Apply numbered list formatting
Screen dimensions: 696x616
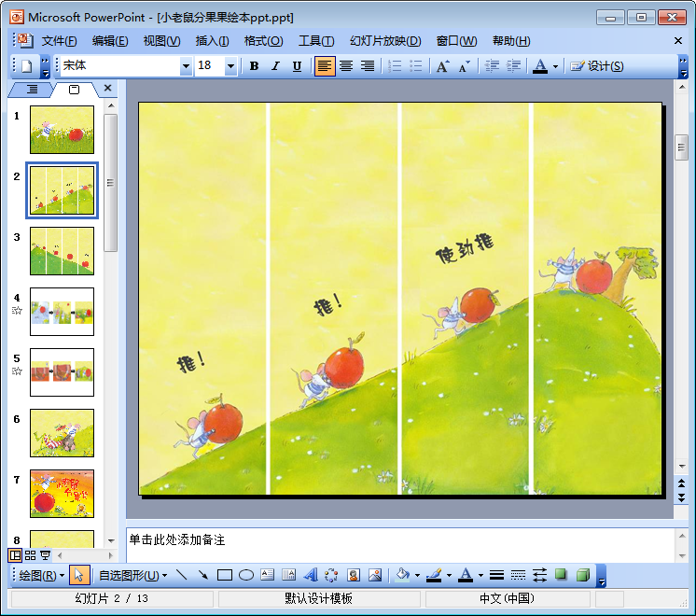point(394,66)
